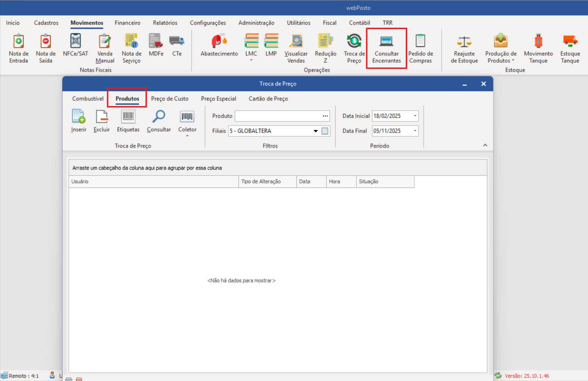Screen dimensions: 588x381
Task: Open Reajuste de Estoque scale icon
Action: [x=464, y=41]
